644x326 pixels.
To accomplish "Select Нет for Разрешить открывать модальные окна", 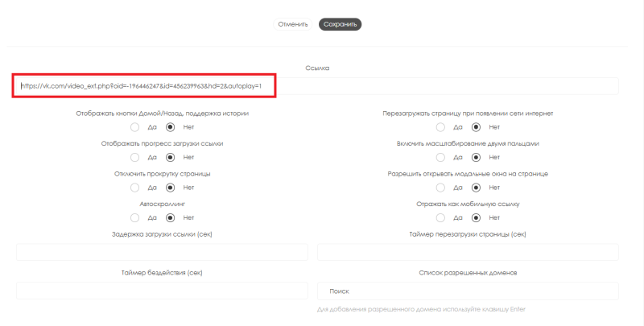I will [x=476, y=188].
